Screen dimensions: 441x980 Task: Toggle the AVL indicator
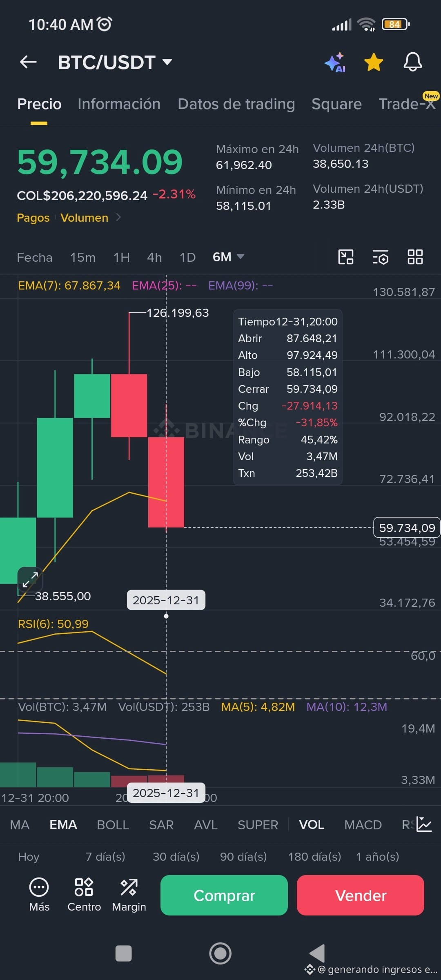coord(206,825)
